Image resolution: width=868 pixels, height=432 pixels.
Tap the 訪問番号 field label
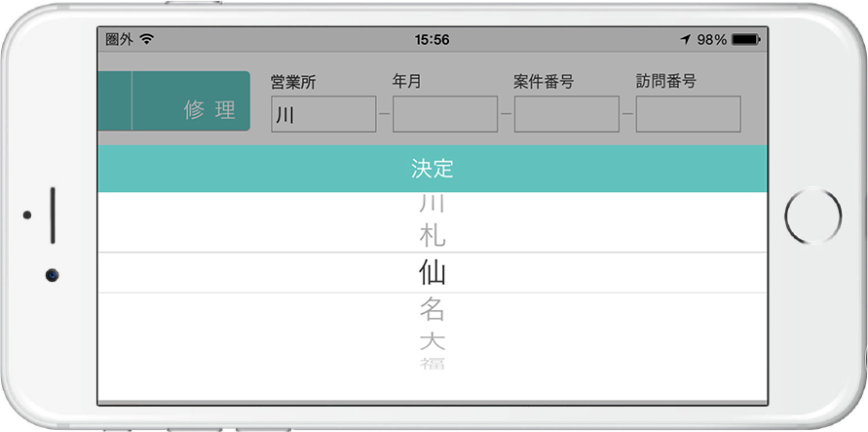[x=666, y=82]
